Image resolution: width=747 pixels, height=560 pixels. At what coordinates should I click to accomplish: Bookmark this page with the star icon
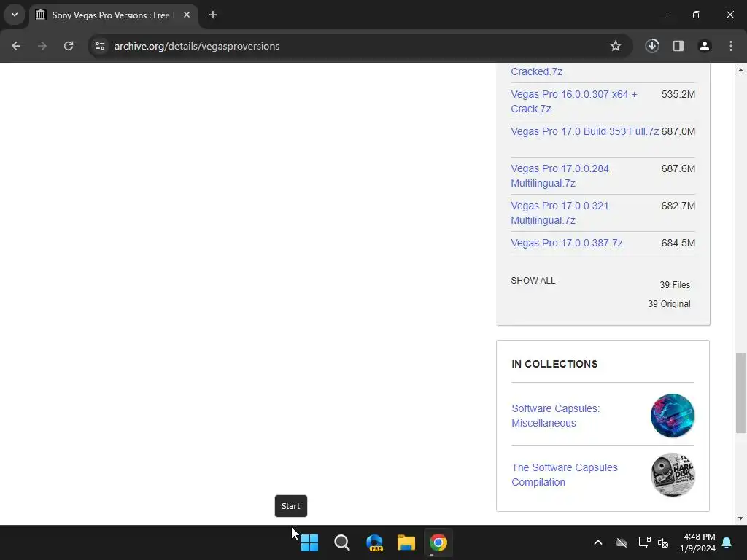(x=616, y=46)
